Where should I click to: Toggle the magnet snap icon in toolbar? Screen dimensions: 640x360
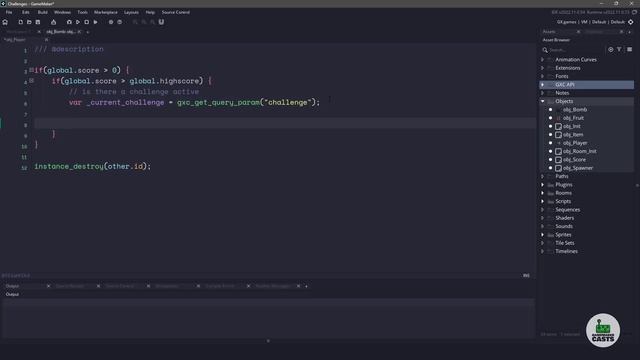click(161, 22)
